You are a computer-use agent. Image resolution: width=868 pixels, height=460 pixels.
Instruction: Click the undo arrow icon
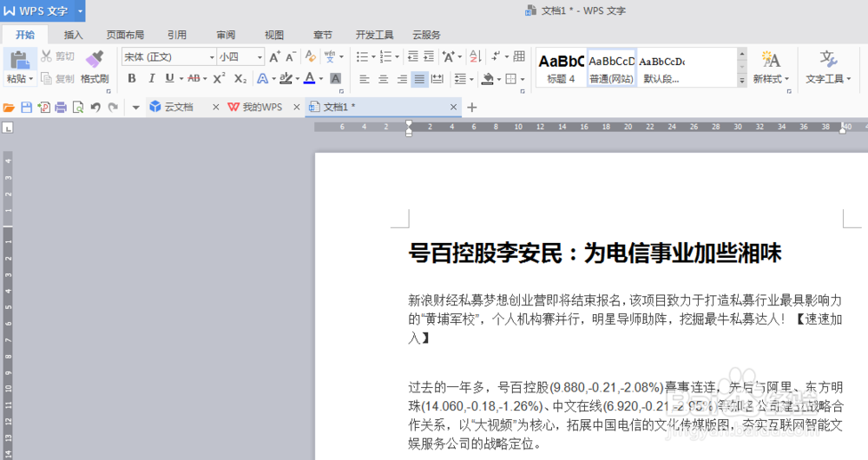click(x=95, y=108)
